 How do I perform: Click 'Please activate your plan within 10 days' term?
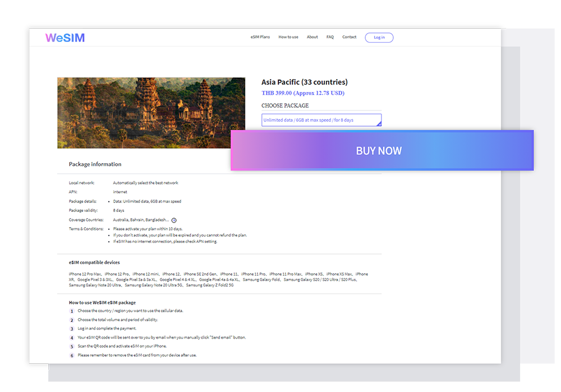[148, 229]
